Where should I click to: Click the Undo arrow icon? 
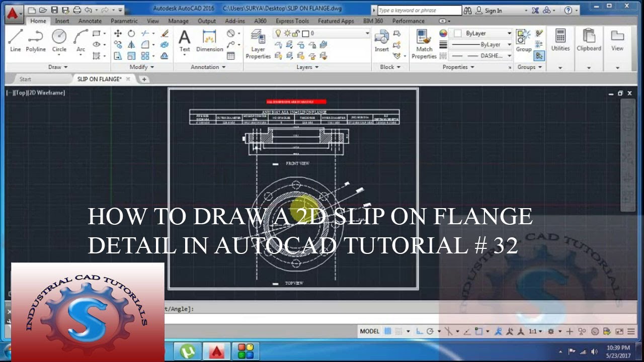[89, 10]
